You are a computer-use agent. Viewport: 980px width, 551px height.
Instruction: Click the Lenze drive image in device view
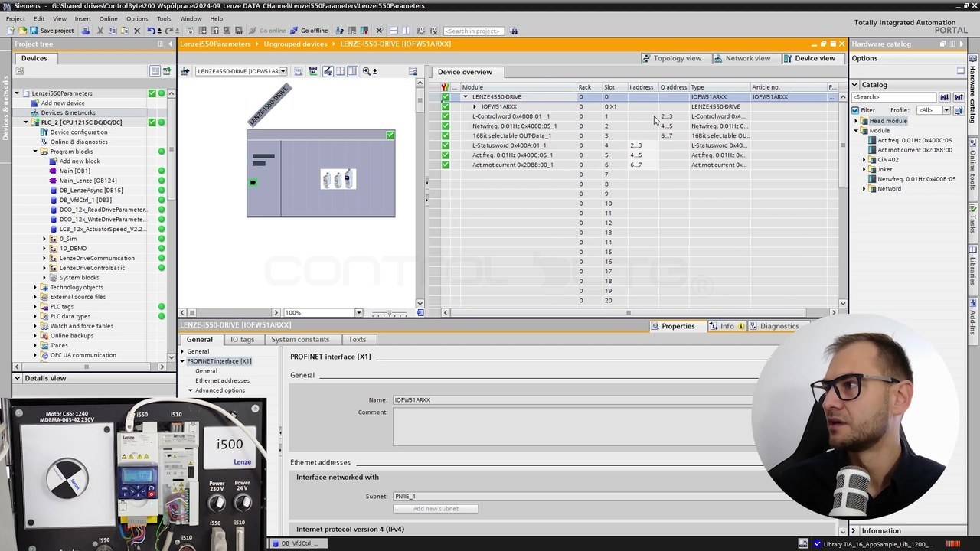tap(338, 179)
